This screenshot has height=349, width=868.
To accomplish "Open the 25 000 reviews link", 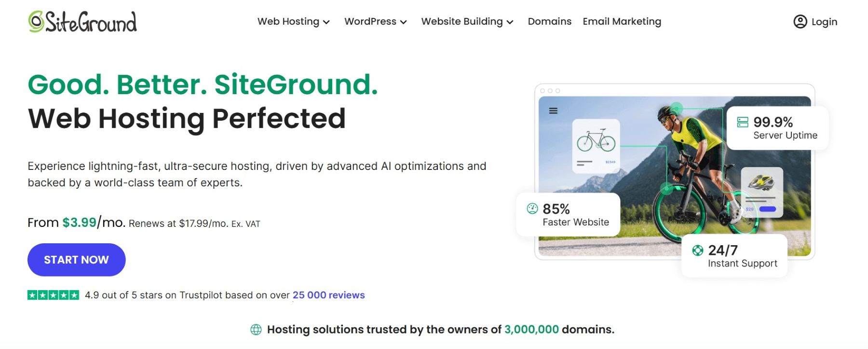I will coord(328,294).
